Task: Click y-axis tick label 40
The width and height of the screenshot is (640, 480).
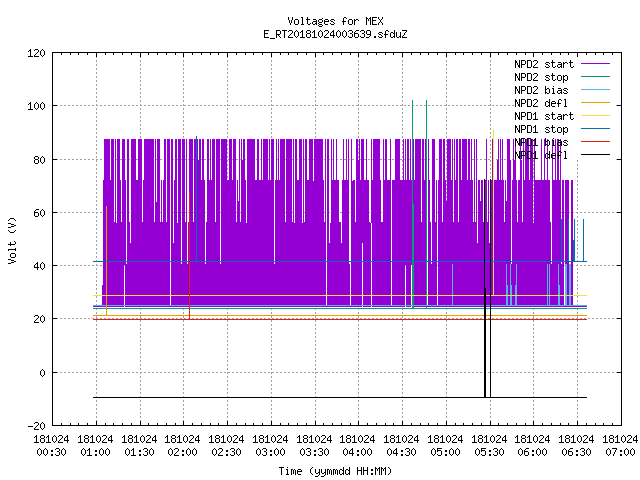Action: pos(39,266)
